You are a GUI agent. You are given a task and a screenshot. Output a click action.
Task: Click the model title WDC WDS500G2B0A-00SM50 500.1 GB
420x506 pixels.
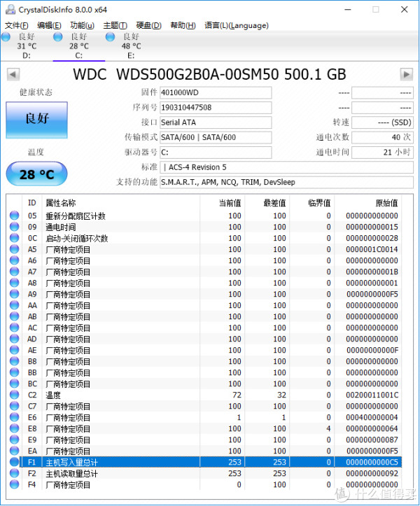[209, 75]
